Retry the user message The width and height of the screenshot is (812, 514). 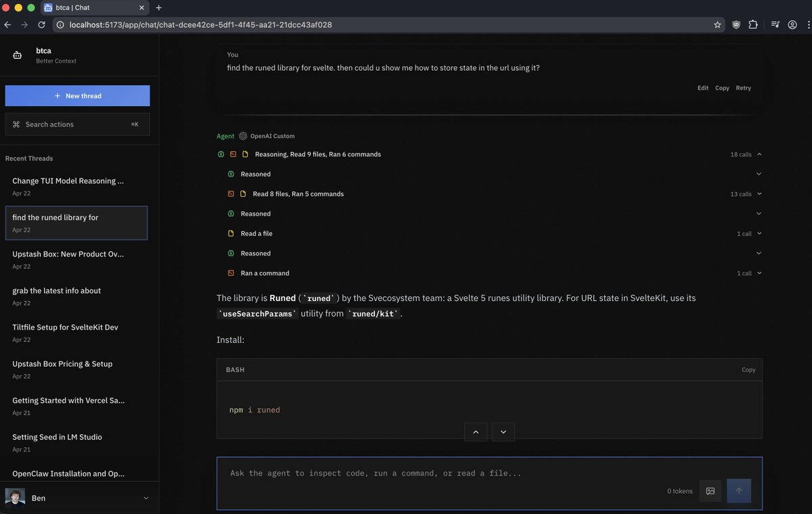pos(743,88)
